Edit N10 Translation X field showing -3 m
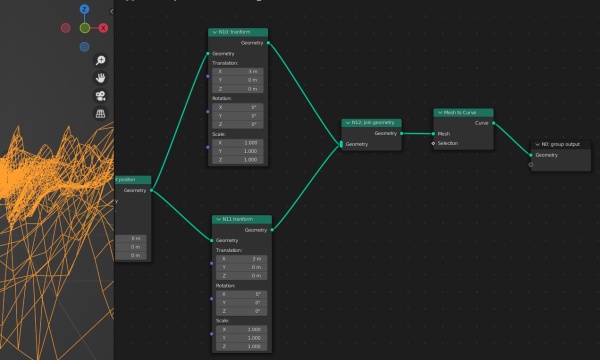The width and height of the screenshot is (600, 360). (238, 72)
